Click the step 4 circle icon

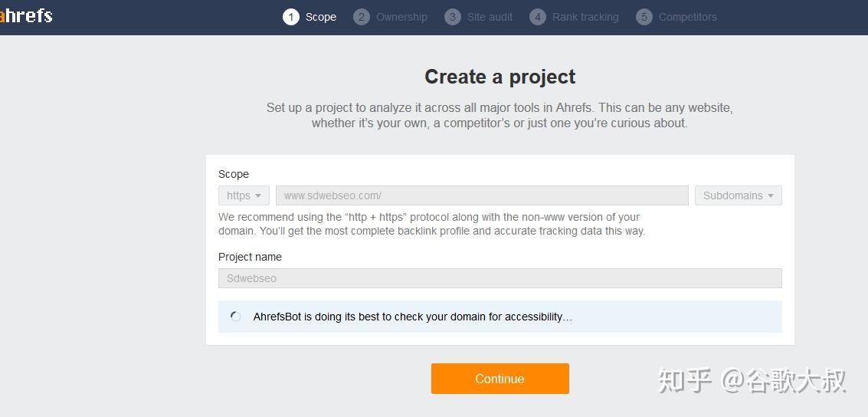pos(538,17)
